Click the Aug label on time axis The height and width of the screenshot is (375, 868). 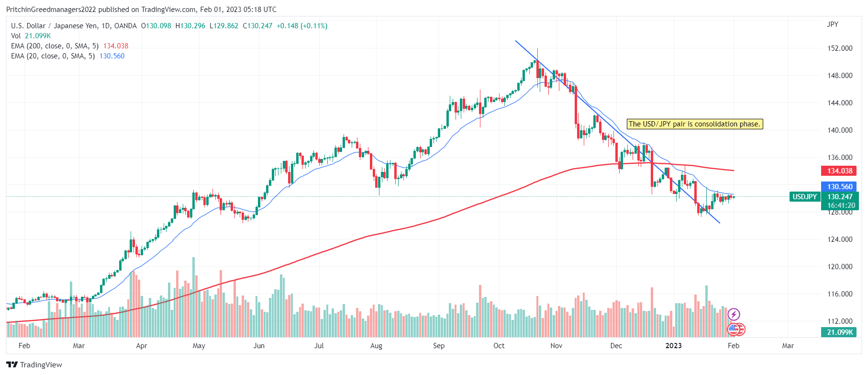[376, 346]
